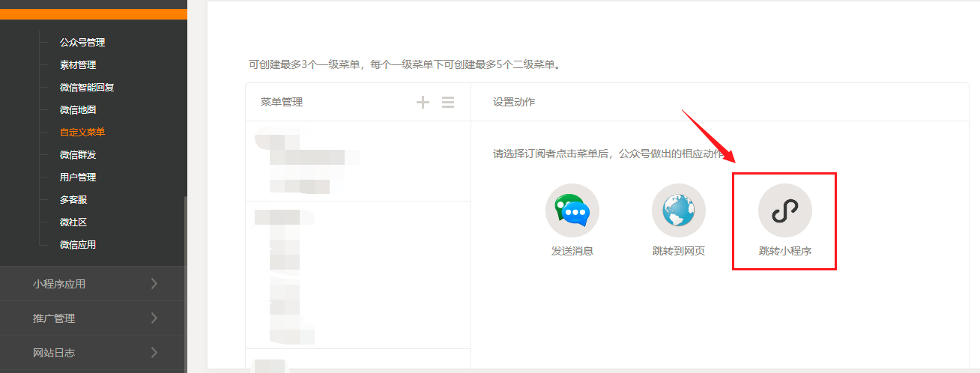980x373 pixels.
Task: Go to 微信智能回复 page
Action: click(87, 88)
